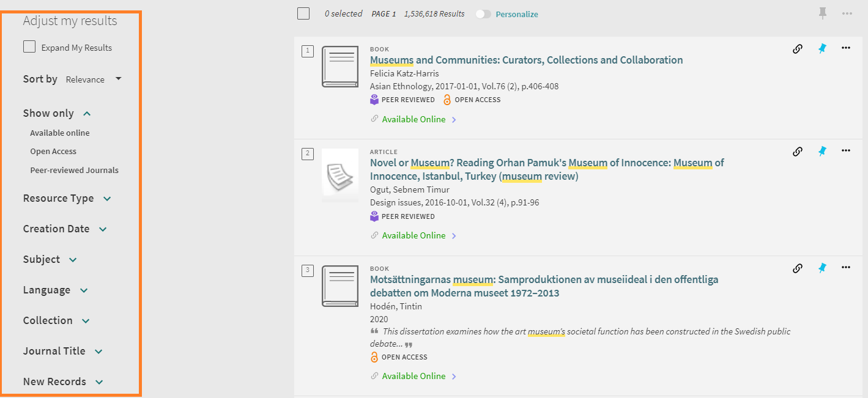Tick the select-all results checkbox
Image resolution: width=868 pixels, height=398 pixels.
(303, 13)
